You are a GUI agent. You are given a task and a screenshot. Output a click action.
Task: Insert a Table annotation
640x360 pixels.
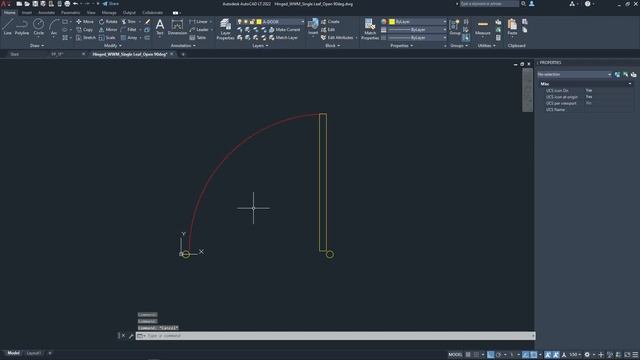(x=198, y=38)
